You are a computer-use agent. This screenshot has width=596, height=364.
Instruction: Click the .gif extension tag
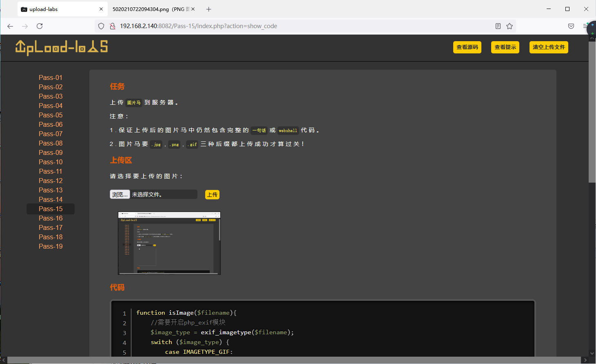(192, 144)
